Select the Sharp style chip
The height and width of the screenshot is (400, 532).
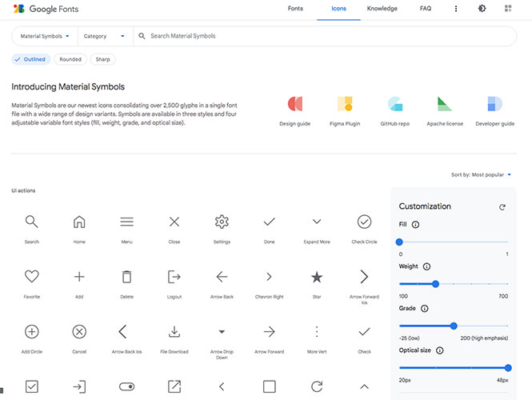click(103, 59)
